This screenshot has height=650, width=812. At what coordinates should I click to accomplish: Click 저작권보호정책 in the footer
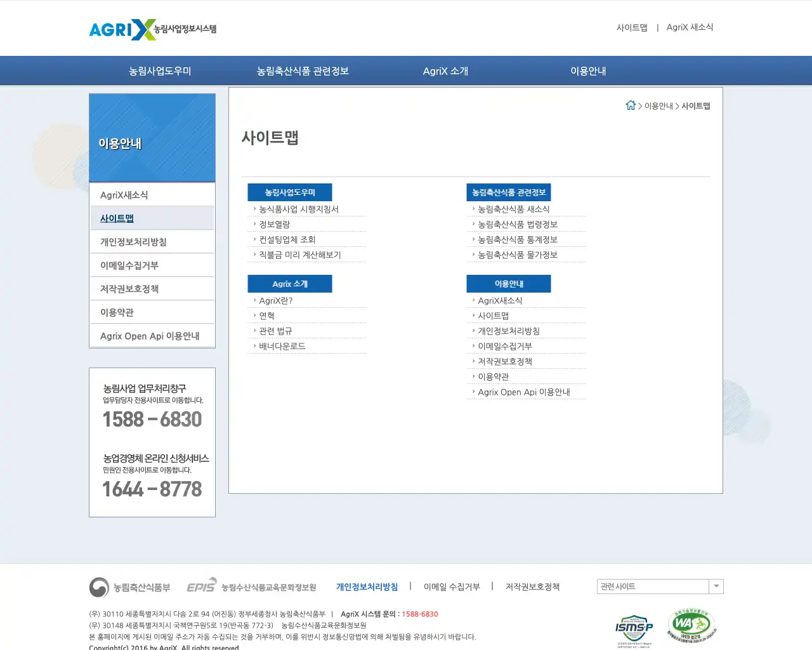point(532,587)
